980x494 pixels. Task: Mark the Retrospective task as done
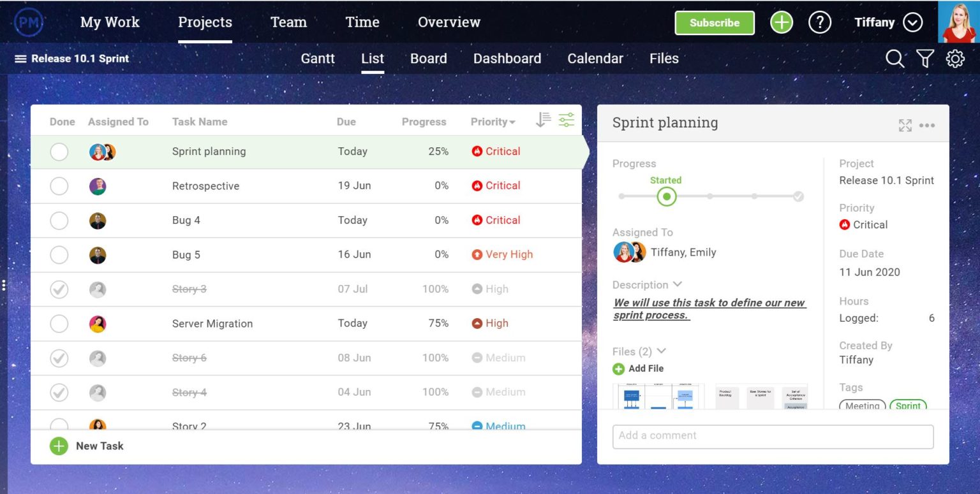59,185
